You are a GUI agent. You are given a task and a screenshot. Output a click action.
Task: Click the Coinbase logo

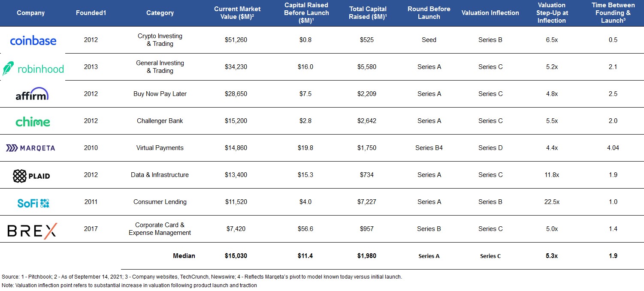pyautogui.click(x=33, y=41)
